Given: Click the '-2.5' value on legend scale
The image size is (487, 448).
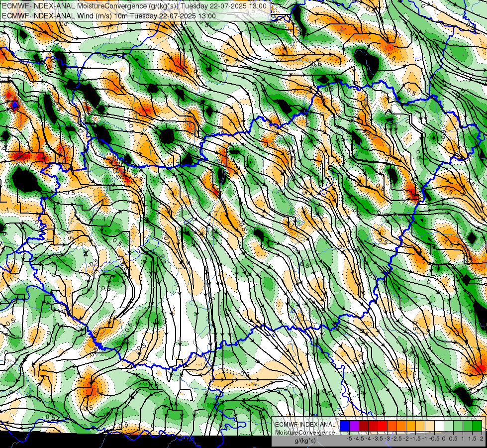Looking at the screenshot, I should pos(396,439).
